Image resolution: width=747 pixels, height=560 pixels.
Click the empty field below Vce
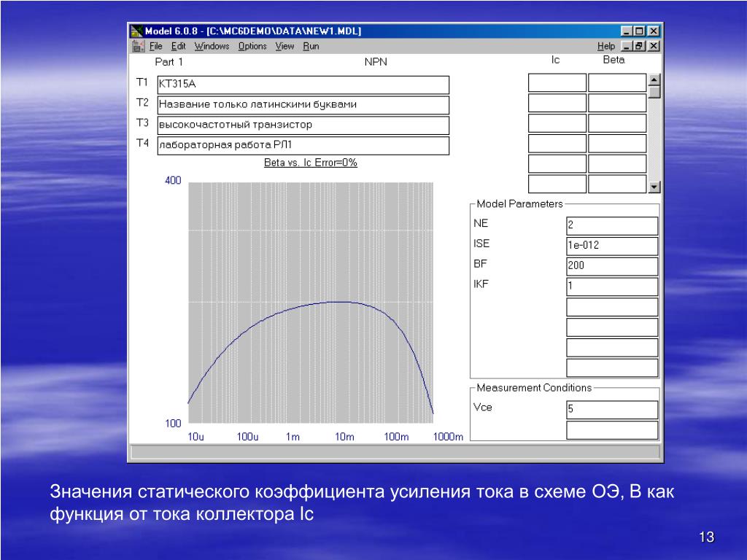pyautogui.click(x=612, y=430)
